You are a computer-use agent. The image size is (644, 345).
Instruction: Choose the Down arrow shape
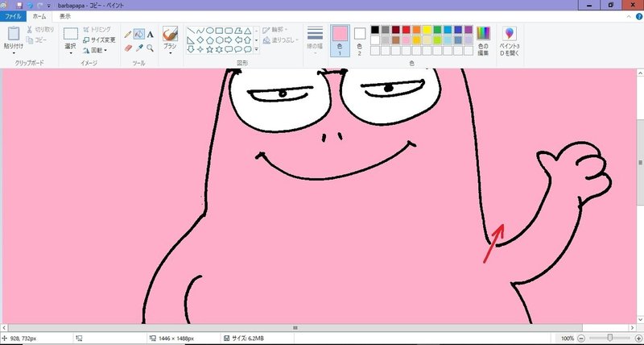coord(191,49)
